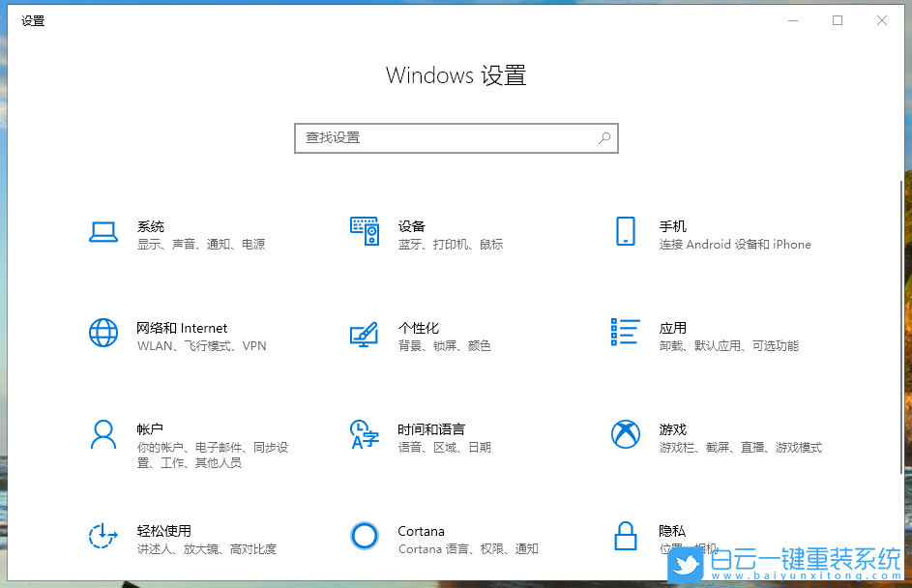
Task: Click the search magnifier in the search box
Action: point(603,138)
